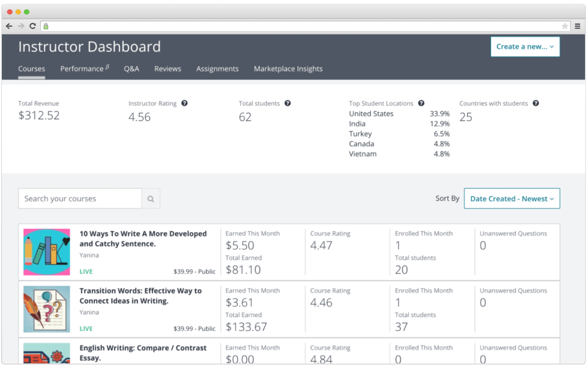
Task: Open the Performance tab
Action: tap(85, 69)
